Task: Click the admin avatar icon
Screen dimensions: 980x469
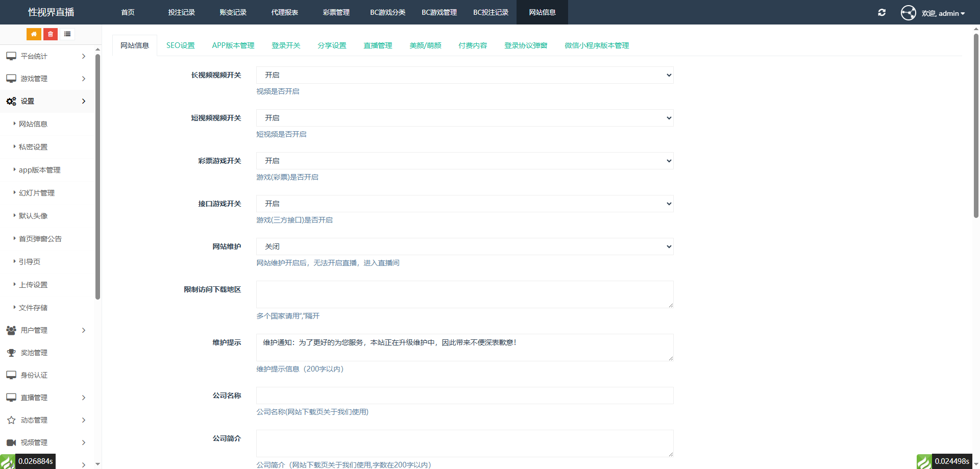Action: pyautogui.click(x=908, y=13)
